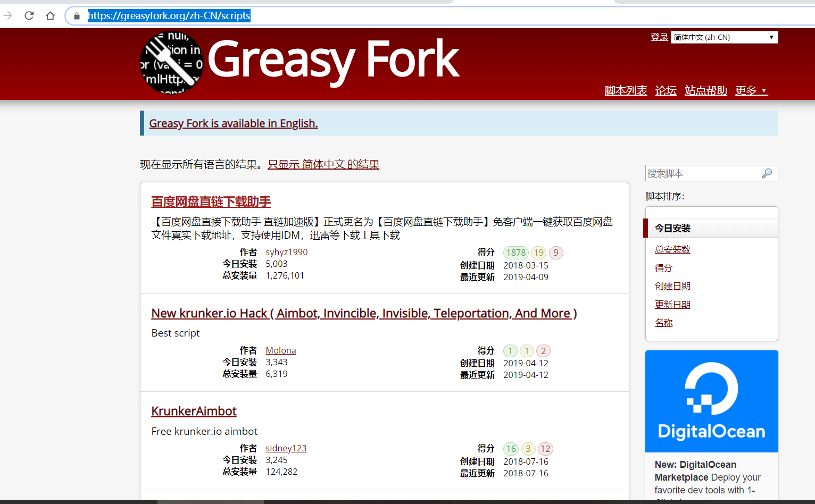The image size is (815, 504).
Task: Click the magnifier search icon
Action: coord(767,173)
